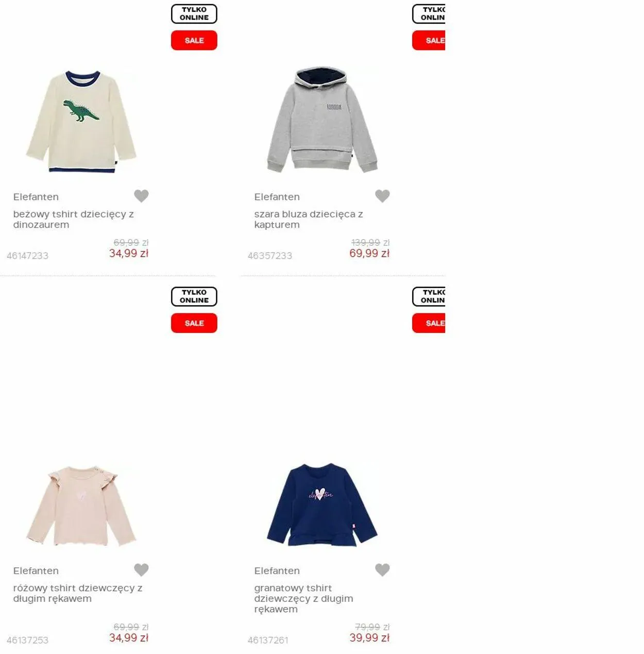The image size is (644, 654).
Task: View the pink ruffle tshirt image
Action: tap(81, 506)
